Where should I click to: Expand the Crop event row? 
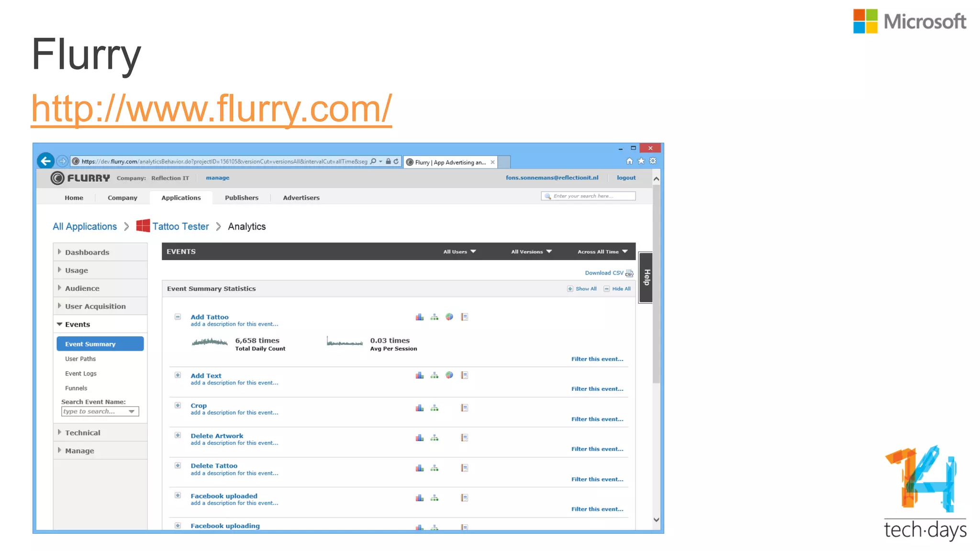click(x=178, y=406)
